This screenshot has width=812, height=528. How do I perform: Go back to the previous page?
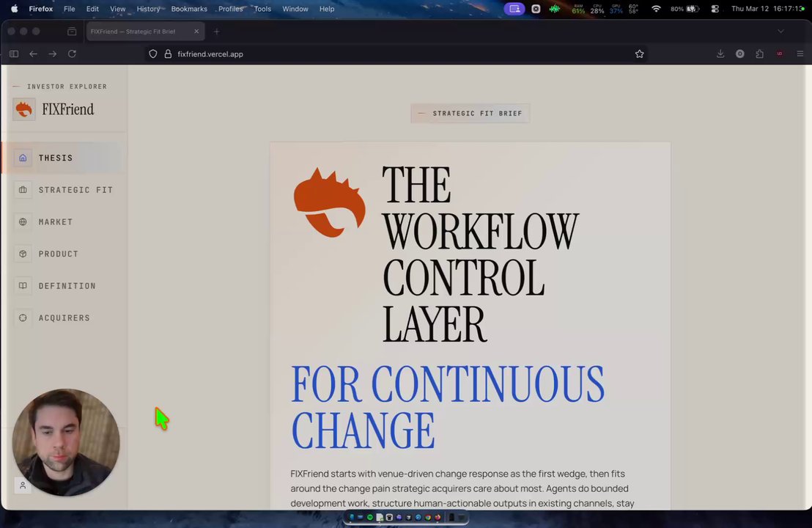(33, 54)
